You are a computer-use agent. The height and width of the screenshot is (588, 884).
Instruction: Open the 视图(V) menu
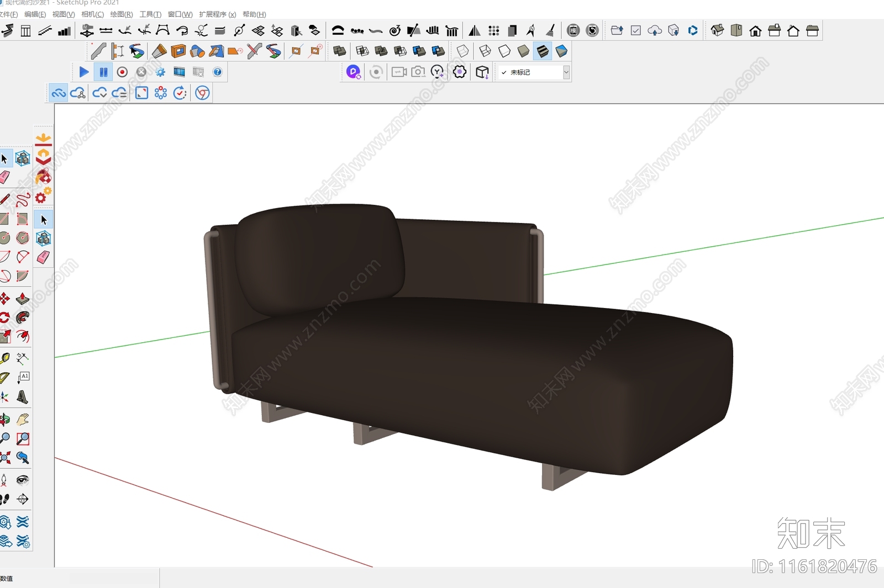coord(64,14)
